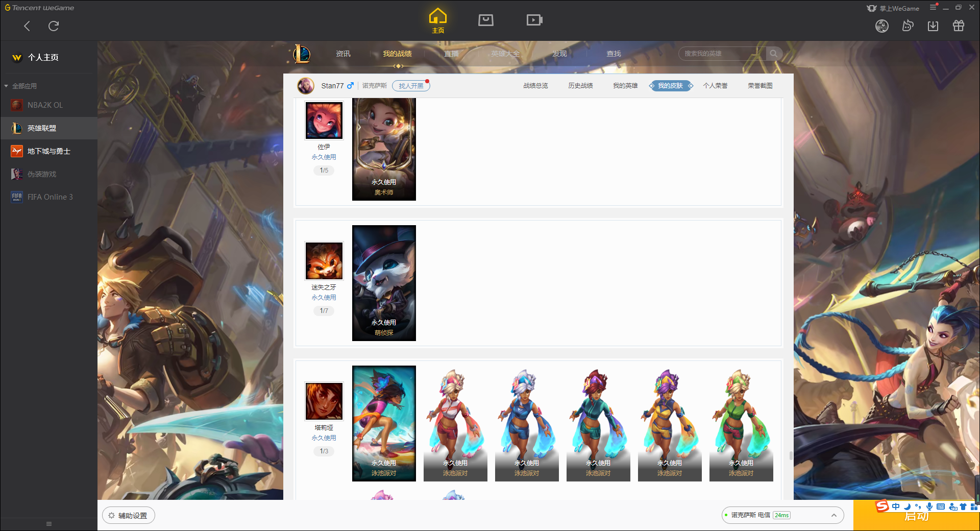980x531 pixels.
Task: Click the 1/7 skin count badge
Action: click(x=324, y=311)
